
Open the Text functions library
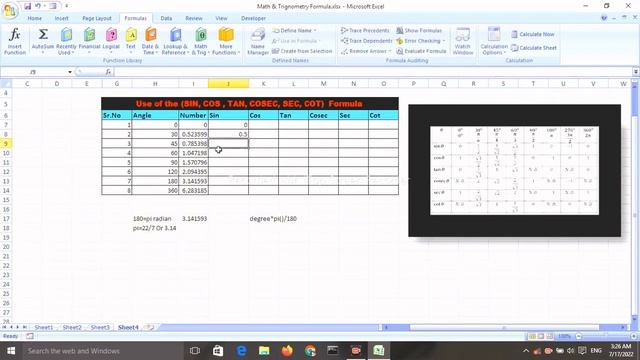(131, 41)
